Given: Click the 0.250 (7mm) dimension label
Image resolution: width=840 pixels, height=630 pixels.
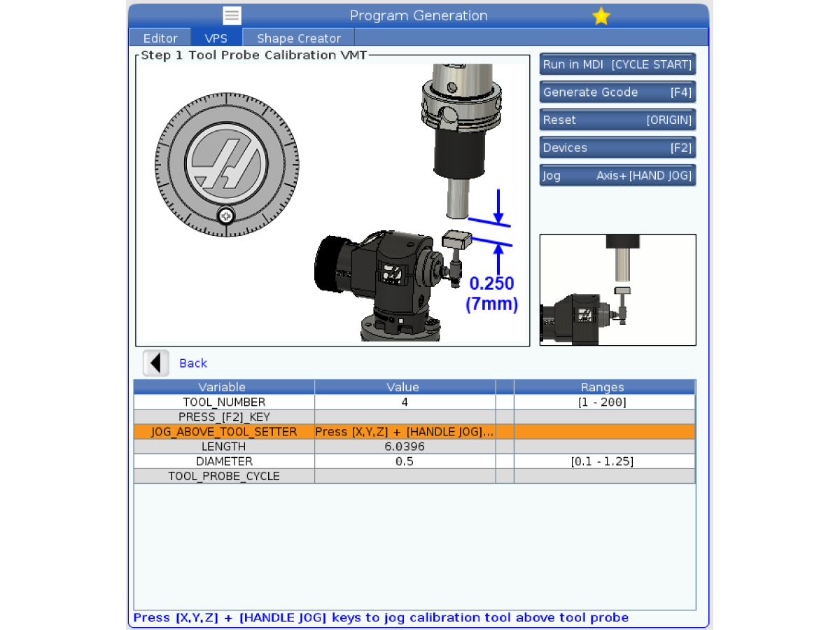Looking at the screenshot, I should coord(491,293).
